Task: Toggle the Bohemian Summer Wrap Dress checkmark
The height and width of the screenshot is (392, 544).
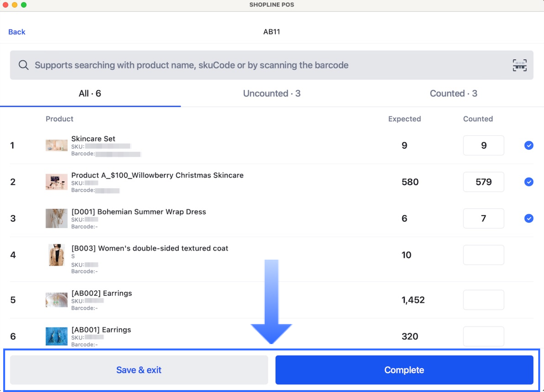Action: [x=529, y=218]
